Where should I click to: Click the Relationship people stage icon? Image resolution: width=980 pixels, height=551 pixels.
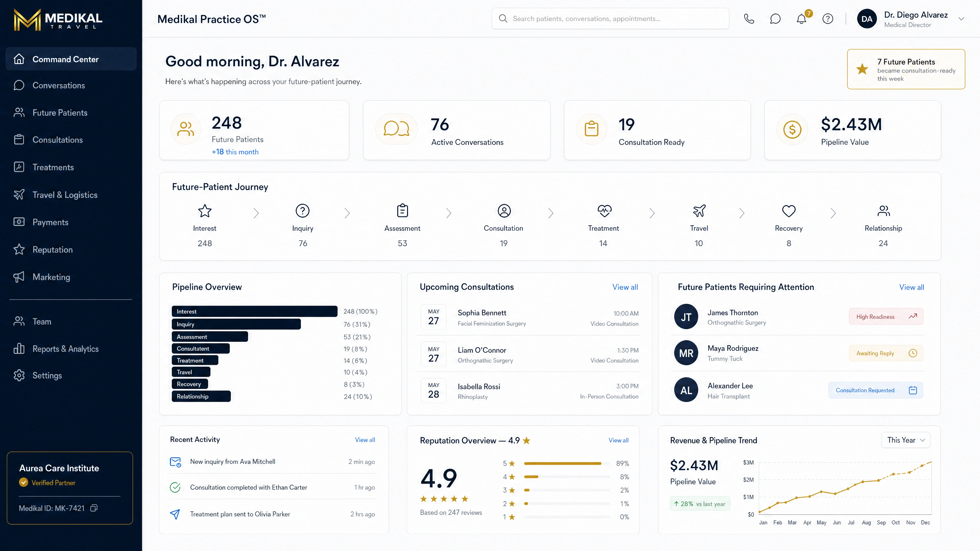(883, 211)
